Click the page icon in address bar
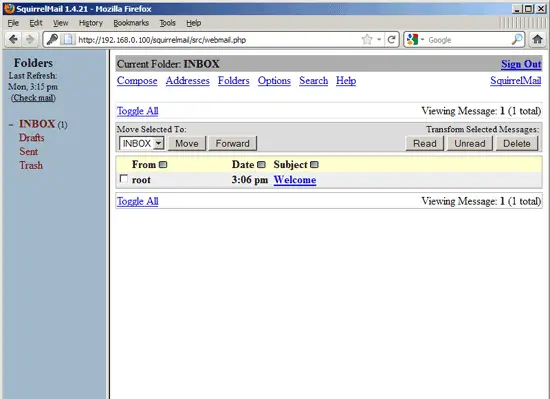This screenshot has height=399, width=550. click(68, 40)
